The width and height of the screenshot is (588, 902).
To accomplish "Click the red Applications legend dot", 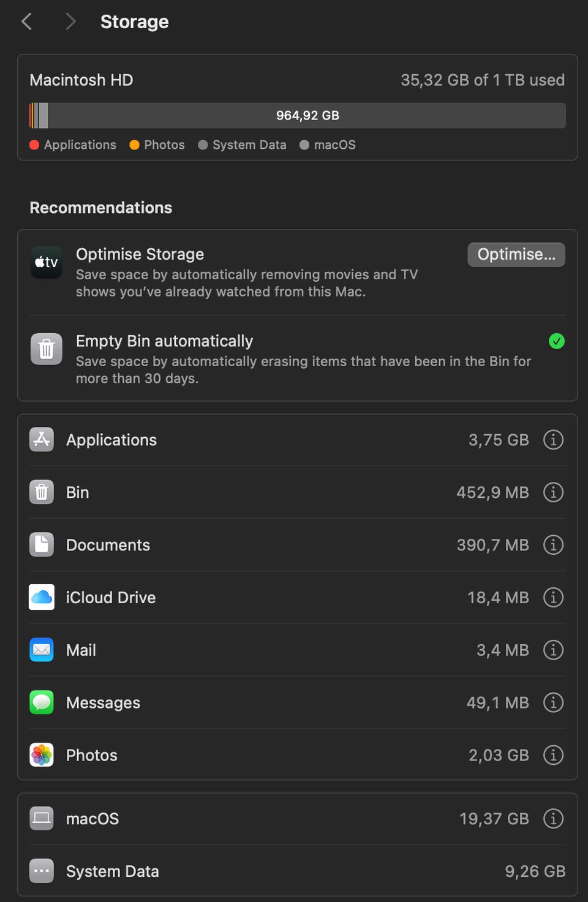I will pos(34,145).
